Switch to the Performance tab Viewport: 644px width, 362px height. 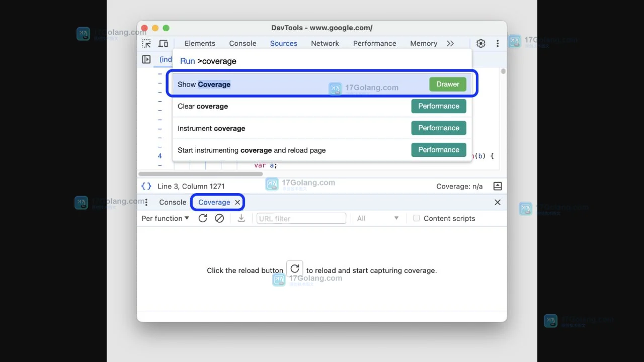[x=375, y=43]
